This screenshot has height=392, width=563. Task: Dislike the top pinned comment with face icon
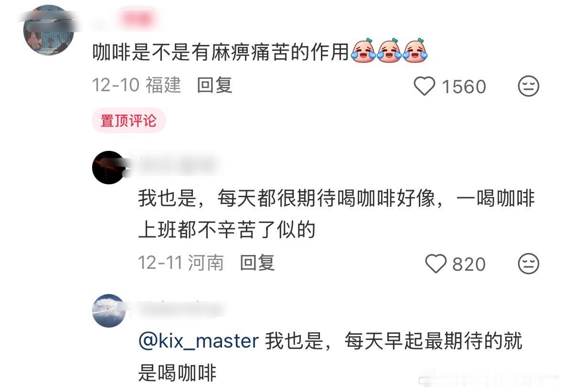[x=529, y=86]
